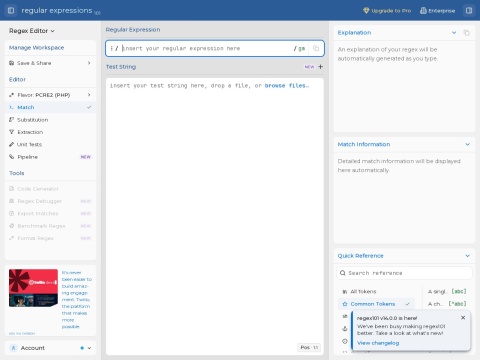Select the Substitution function

[x=50, y=120]
